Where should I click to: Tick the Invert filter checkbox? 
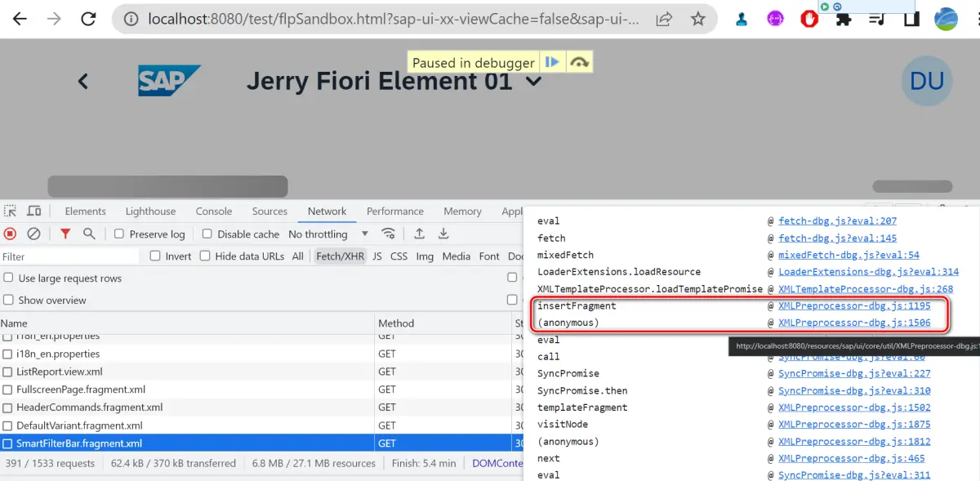[x=155, y=256]
